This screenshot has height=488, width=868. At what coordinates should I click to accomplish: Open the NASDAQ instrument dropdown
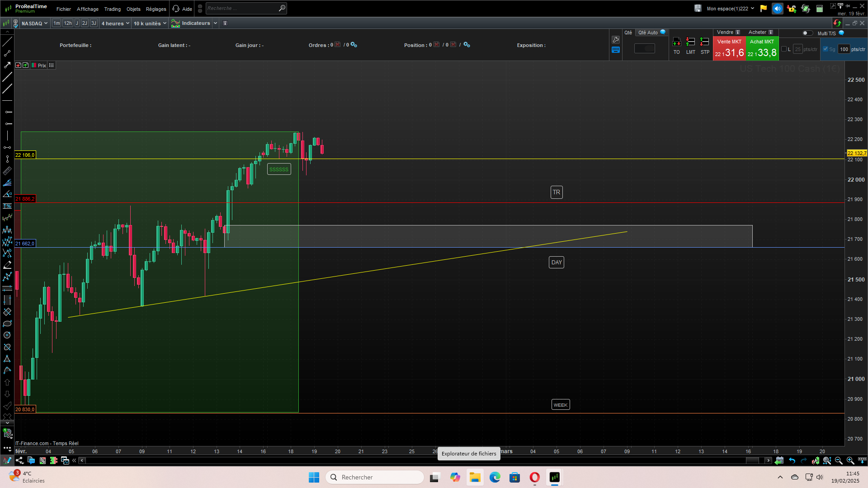coord(34,23)
